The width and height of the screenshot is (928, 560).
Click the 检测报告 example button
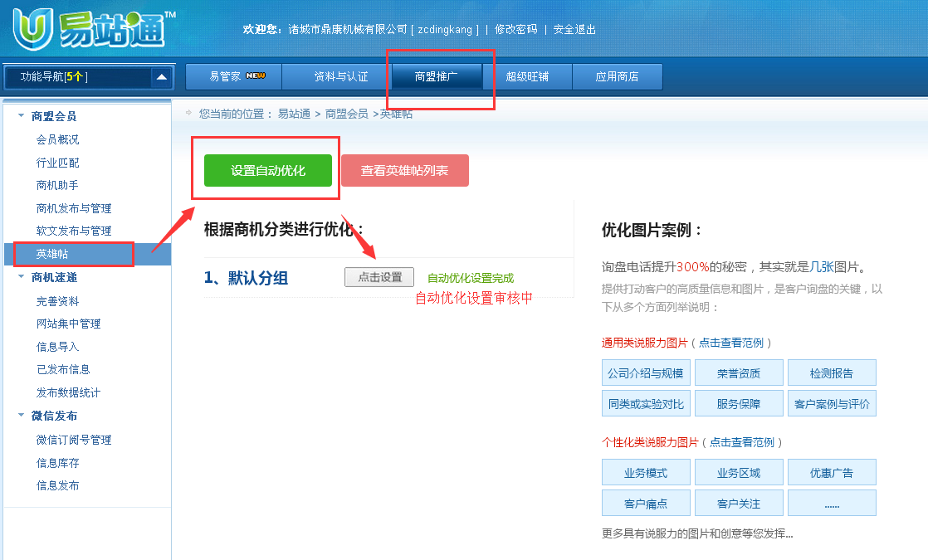(x=831, y=373)
